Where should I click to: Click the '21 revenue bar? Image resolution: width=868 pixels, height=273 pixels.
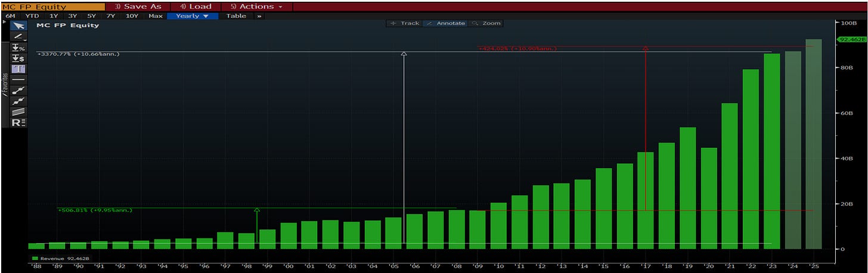pyautogui.click(x=729, y=176)
